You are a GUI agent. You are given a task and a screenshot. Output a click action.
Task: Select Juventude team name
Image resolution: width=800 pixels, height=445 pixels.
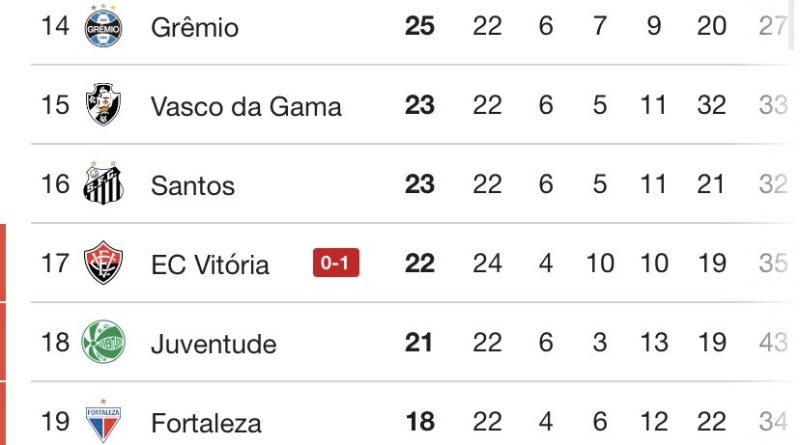pos(214,344)
